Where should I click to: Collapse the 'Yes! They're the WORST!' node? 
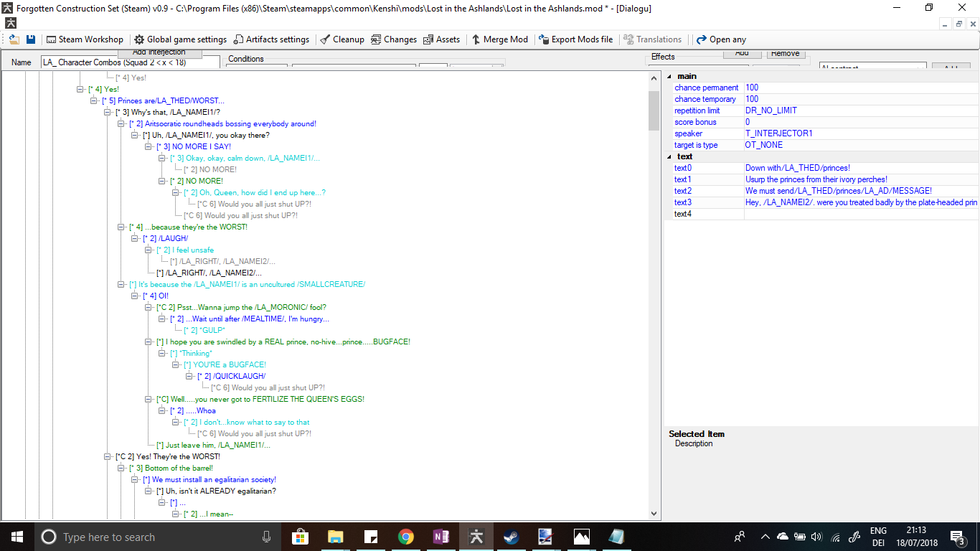108,456
